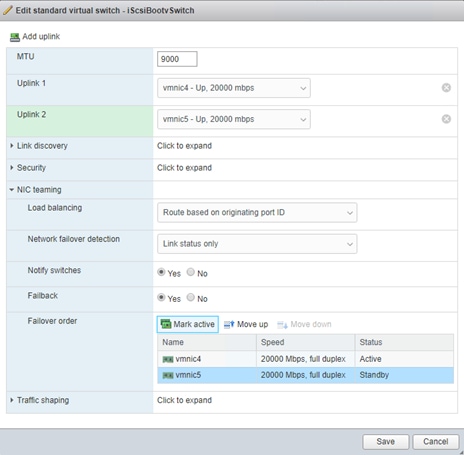Image resolution: width=464 pixels, height=455 pixels.
Task: Click the MTU label
Action: click(x=25, y=56)
